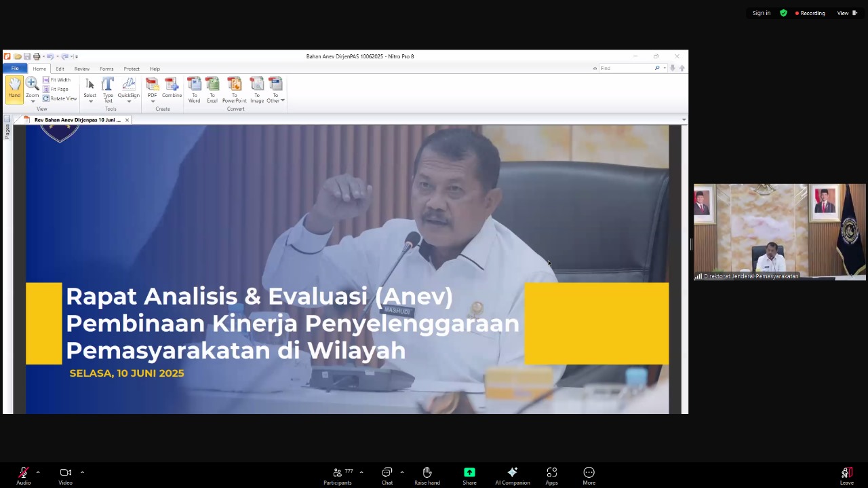Open the Participants panel
The image size is (868, 488).
(x=338, y=473)
